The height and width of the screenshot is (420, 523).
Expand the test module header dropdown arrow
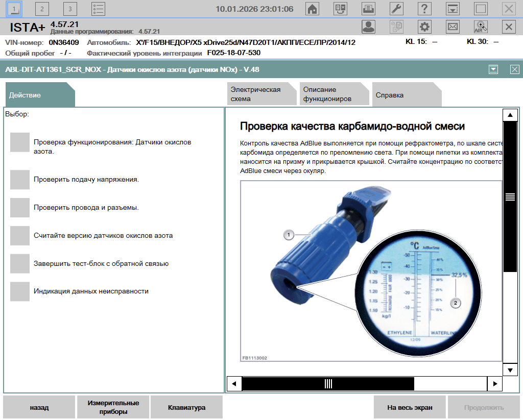click(x=493, y=70)
